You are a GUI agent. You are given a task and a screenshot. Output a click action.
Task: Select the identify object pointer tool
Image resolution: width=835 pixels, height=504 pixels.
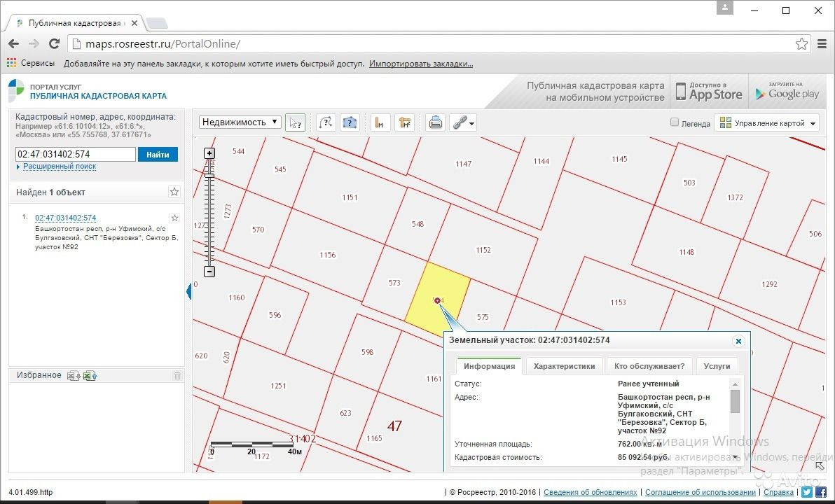click(x=296, y=122)
